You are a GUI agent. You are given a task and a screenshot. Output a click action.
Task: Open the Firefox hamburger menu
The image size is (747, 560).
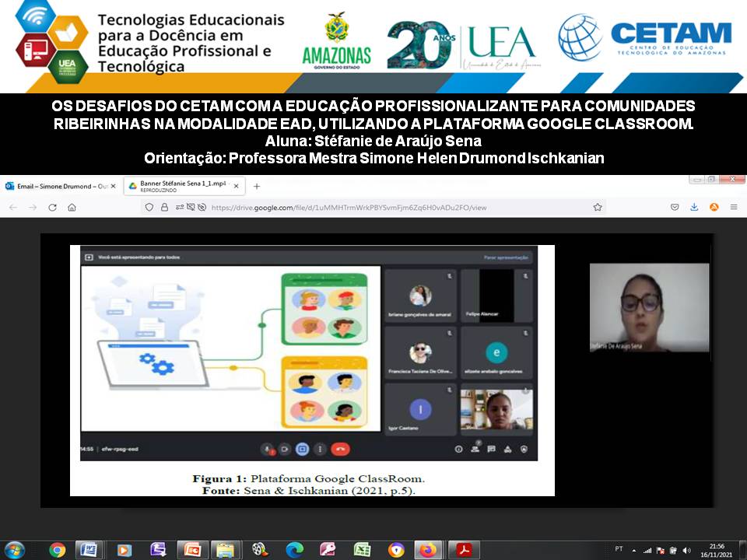pos(734,207)
